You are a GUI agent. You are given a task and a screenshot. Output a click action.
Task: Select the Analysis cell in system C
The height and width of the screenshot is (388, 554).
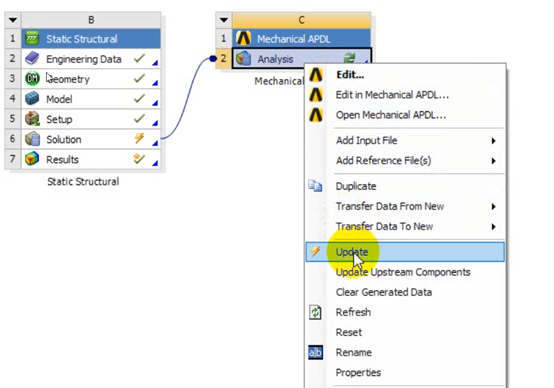302,58
